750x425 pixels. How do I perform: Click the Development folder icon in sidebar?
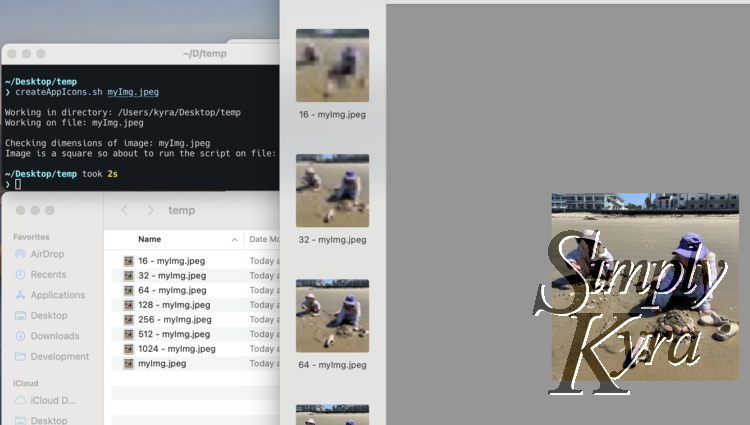click(x=20, y=357)
